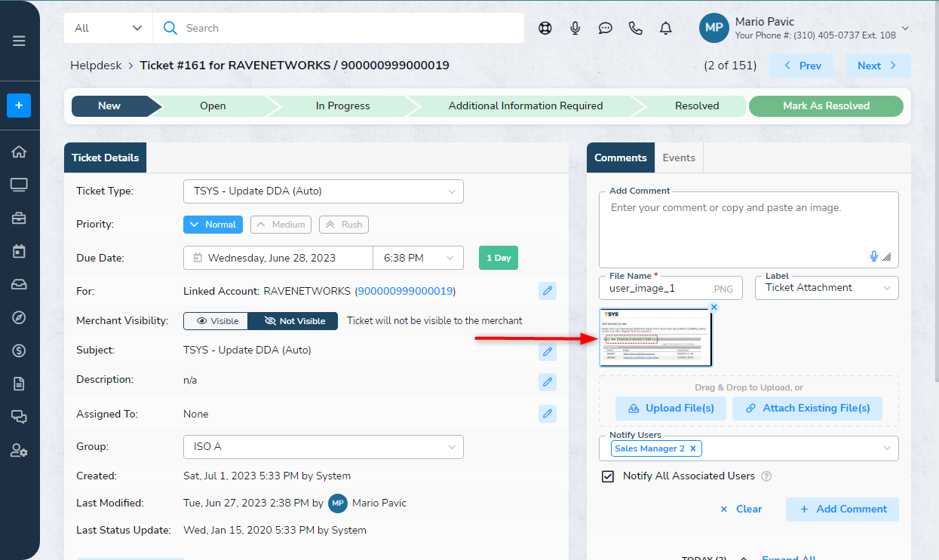The width and height of the screenshot is (939, 560).
Task: Click the Add Comment text area
Action: tap(749, 230)
